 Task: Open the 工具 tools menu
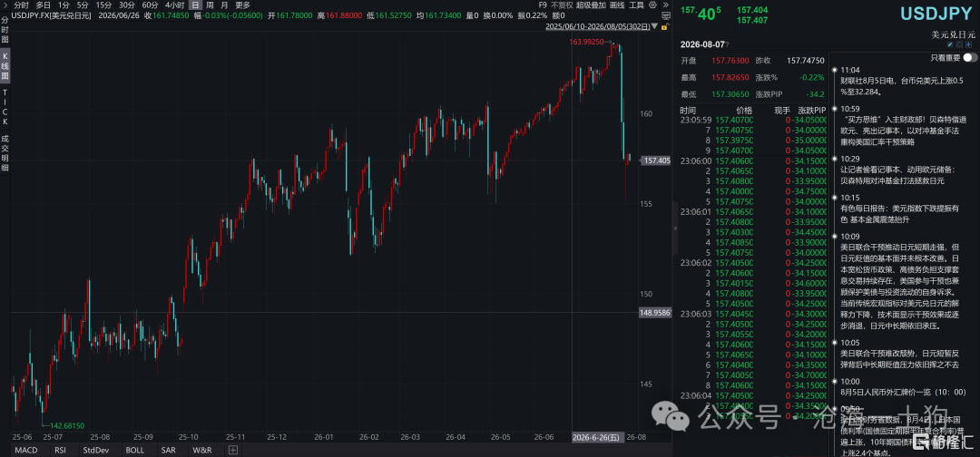click(636, 5)
